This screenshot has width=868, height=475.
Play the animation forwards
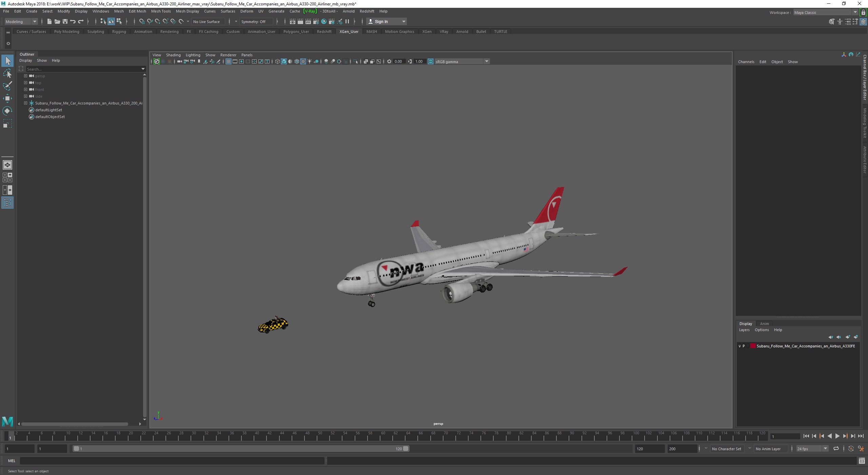click(837, 436)
